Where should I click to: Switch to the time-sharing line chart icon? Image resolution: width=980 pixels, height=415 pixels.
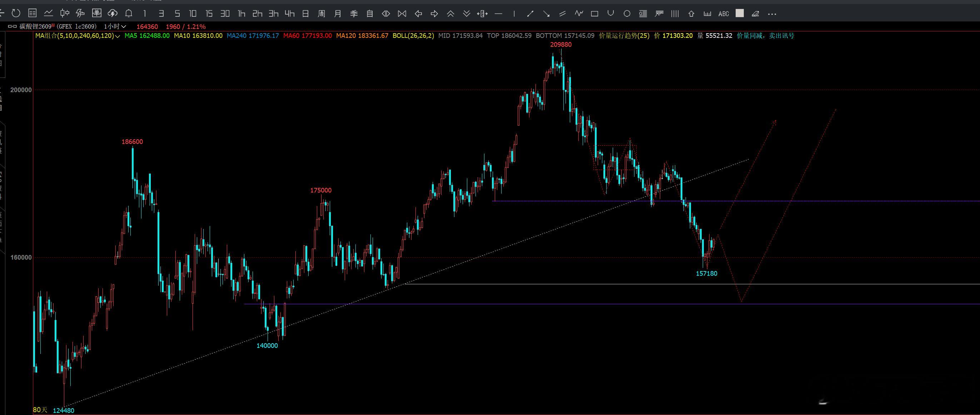(x=48, y=14)
